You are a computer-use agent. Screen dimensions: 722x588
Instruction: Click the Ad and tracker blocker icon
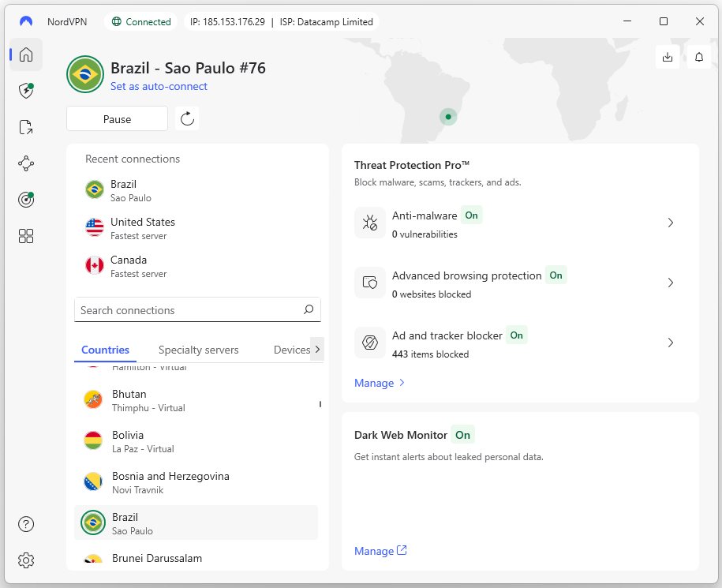click(370, 342)
